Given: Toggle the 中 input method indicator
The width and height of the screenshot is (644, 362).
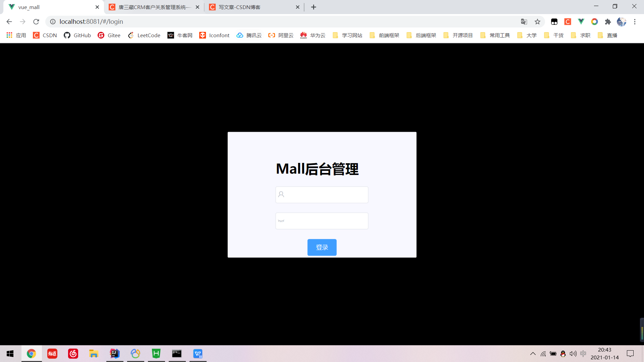Looking at the screenshot, I should point(583,354).
